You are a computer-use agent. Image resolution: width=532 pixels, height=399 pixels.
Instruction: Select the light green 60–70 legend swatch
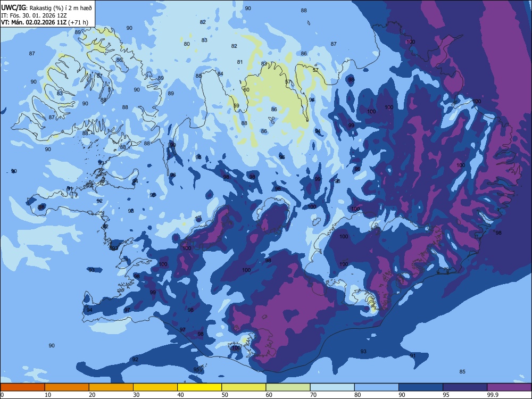coord(288,387)
